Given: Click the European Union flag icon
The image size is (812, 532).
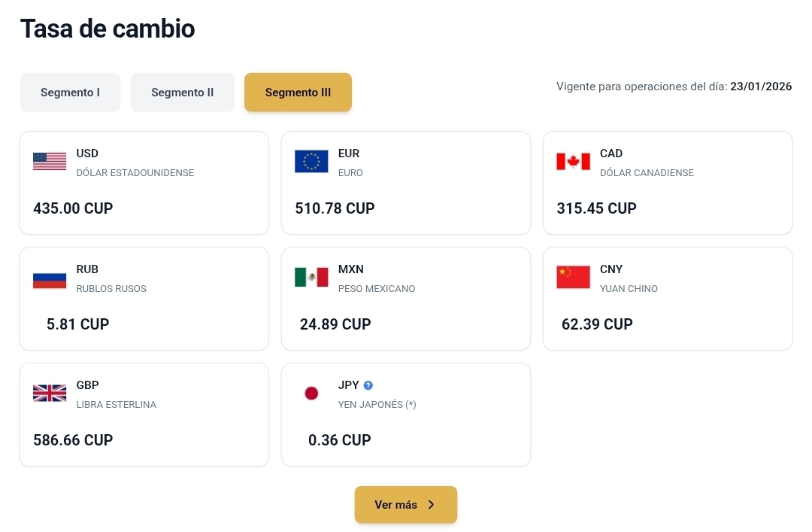Looking at the screenshot, I should (x=311, y=161).
